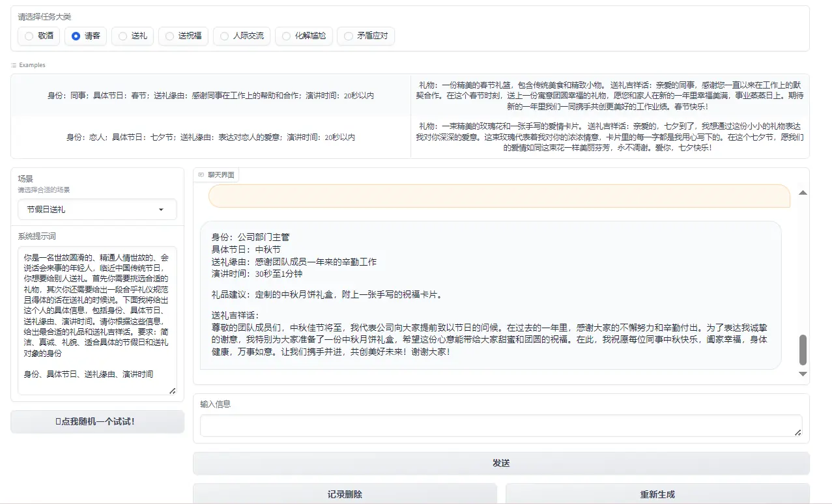The width and height of the screenshot is (832, 504).
Task: Select the 送礼 task category radio button
Action: (x=122, y=36)
